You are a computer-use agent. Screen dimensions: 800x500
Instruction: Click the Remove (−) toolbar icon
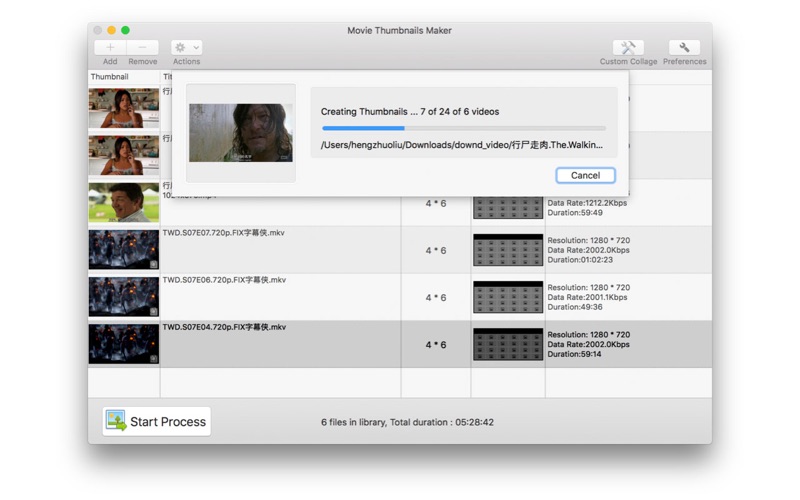(x=143, y=47)
